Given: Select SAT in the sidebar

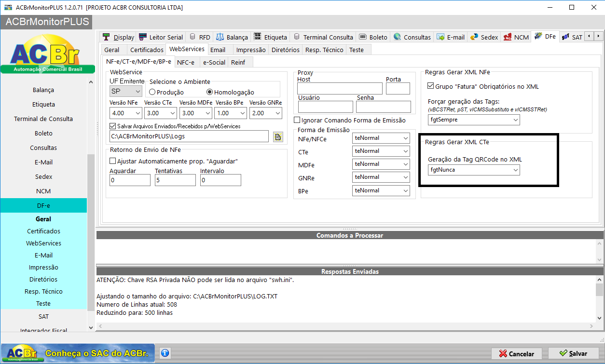Looking at the screenshot, I should pos(43,317).
